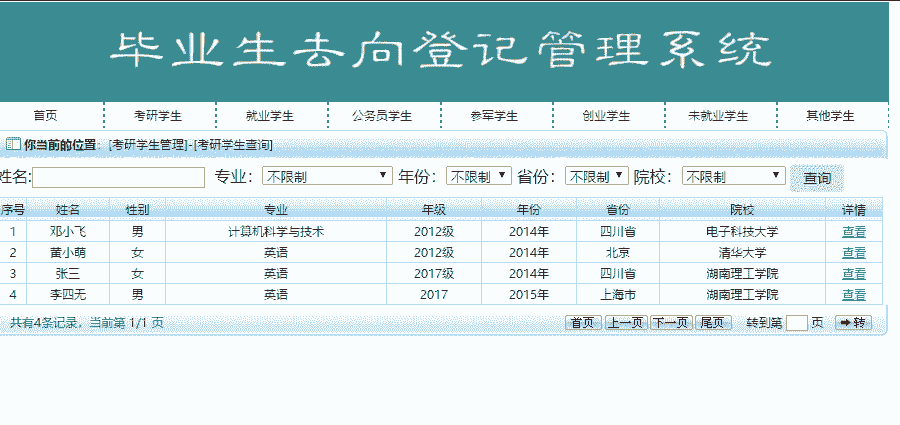
Task: Expand the 院校 dropdown filter
Action: point(733,176)
